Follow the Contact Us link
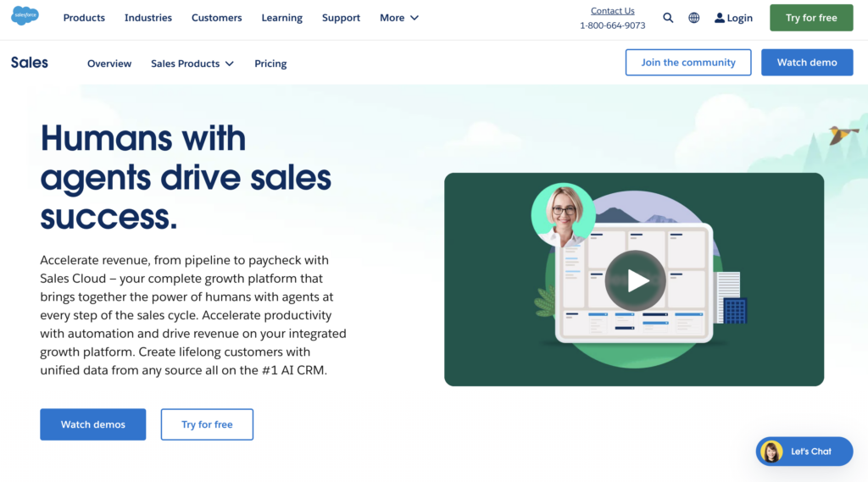Viewport: 868px width, 482px height. point(612,11)
